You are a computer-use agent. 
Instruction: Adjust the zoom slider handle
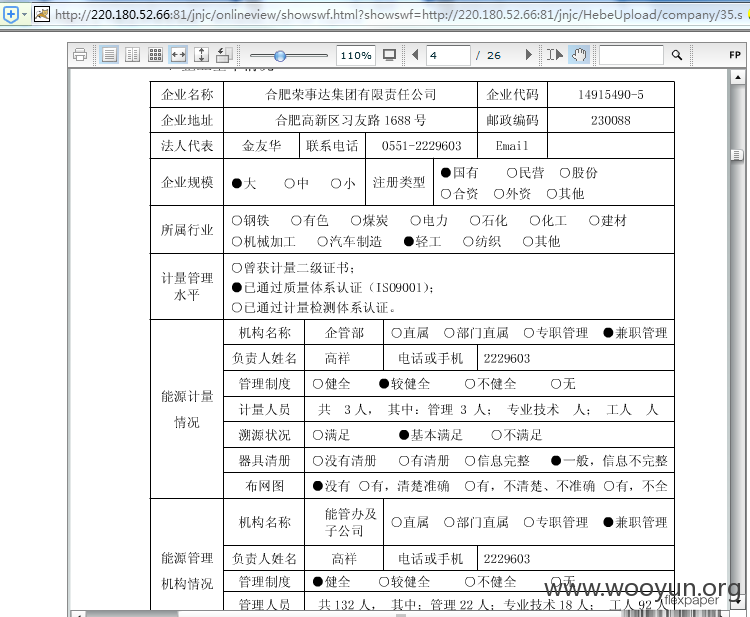(x=280, y=56)
